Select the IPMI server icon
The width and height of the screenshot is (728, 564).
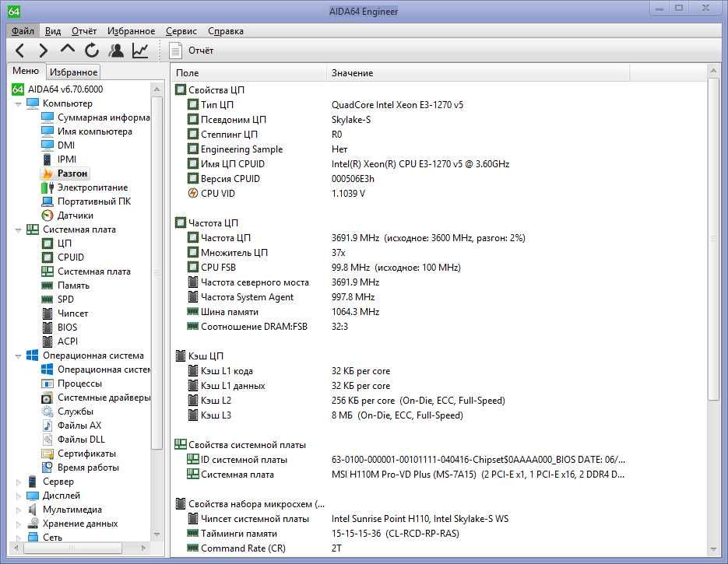(47, 159)
